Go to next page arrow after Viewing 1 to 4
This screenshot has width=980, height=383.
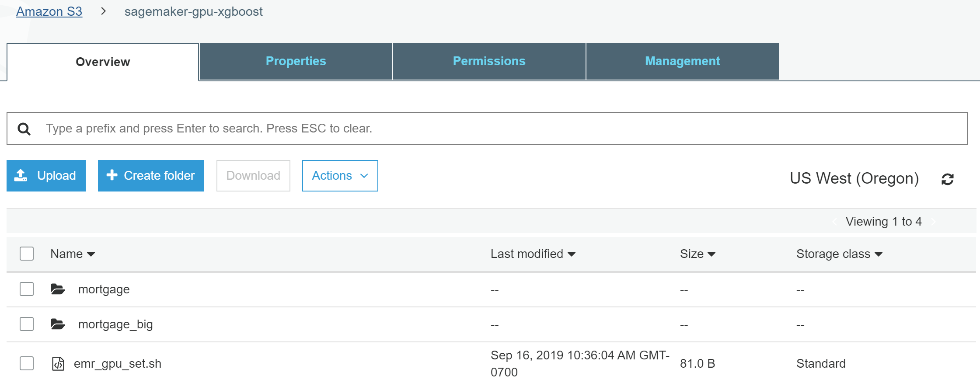click(933, 222)
